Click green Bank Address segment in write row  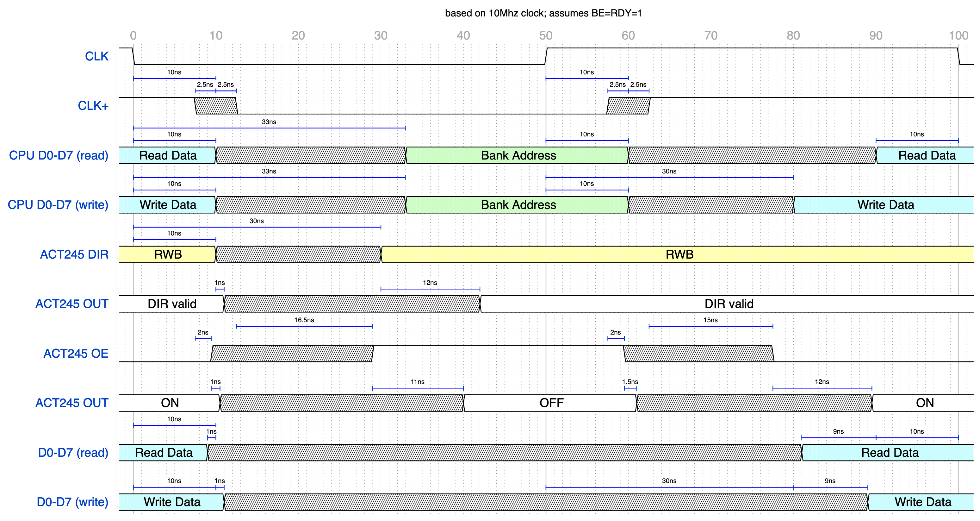point(518,205)
